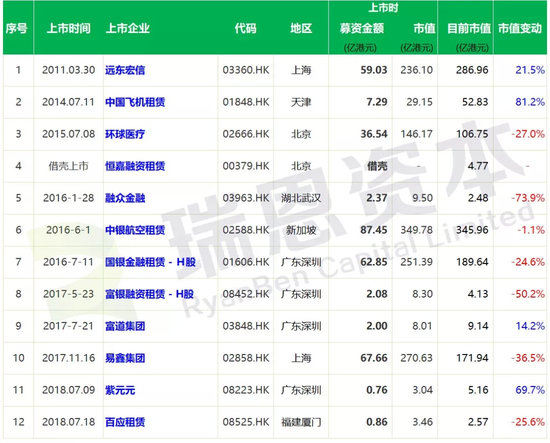Open the 中国飞机租赁 company link
Image resolution: width=550 pixels, height=443 pixels.
tap(135, 102)
